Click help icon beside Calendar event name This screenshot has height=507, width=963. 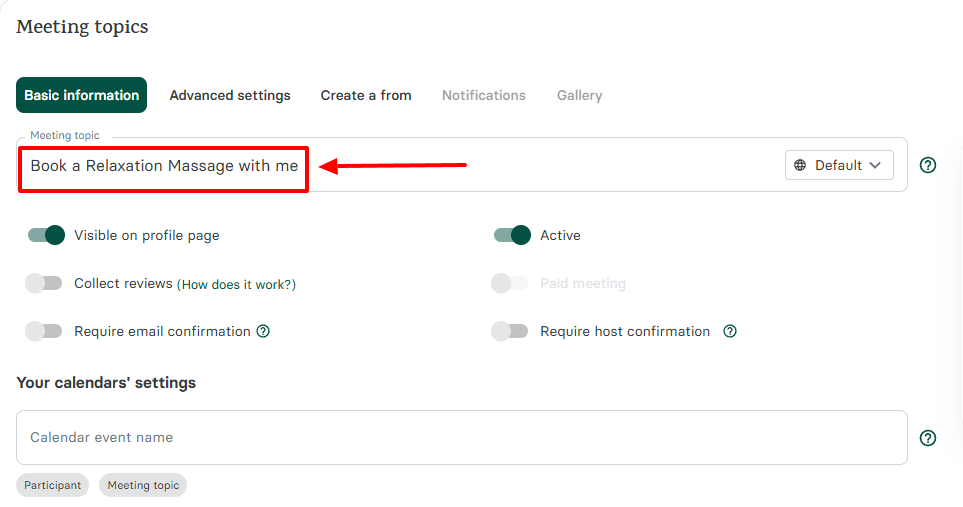[x=927, y=438]
